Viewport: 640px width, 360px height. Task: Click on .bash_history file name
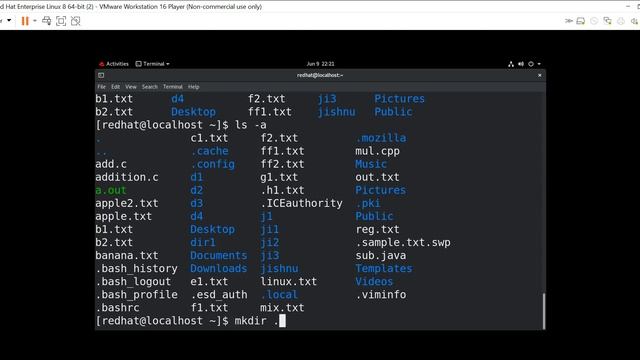tap(136, 269)
